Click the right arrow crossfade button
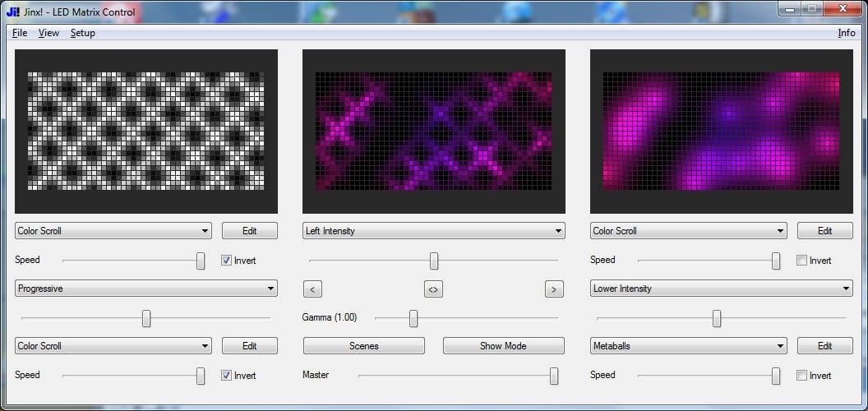868x411 pixels. pyautogui.click(x=554, y=289)
